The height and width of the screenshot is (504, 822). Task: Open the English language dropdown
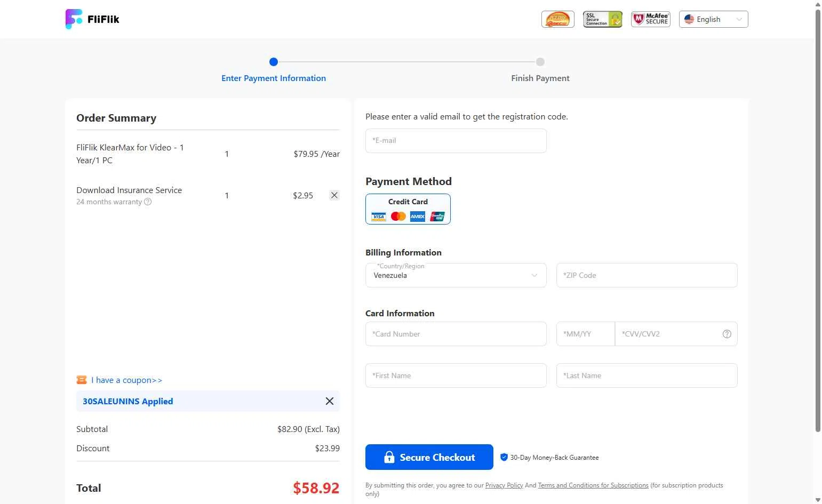[x=714, y=19]
